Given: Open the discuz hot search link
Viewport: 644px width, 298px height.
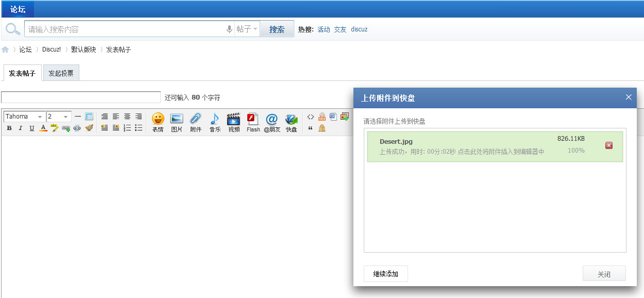Looking at the screenshot, I should point(359,29).
